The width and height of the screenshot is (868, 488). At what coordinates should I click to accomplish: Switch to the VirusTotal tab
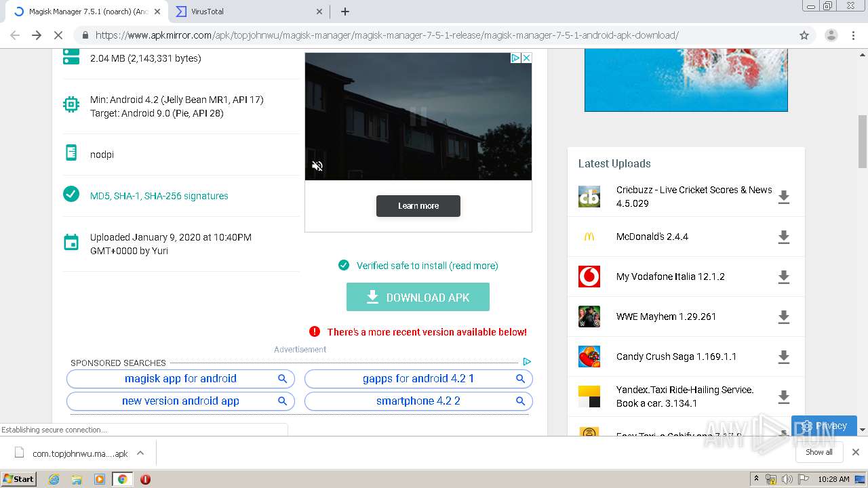(248, 12)
